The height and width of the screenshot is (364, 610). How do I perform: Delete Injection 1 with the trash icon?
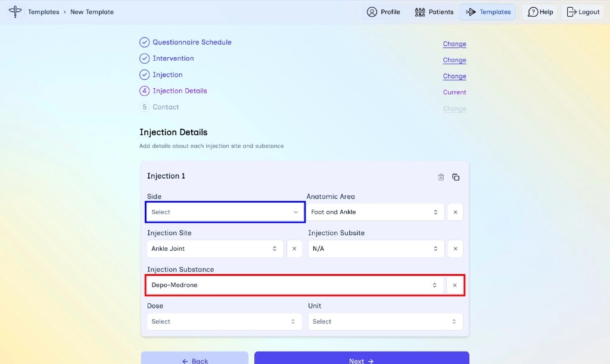(x=441, y=178)
